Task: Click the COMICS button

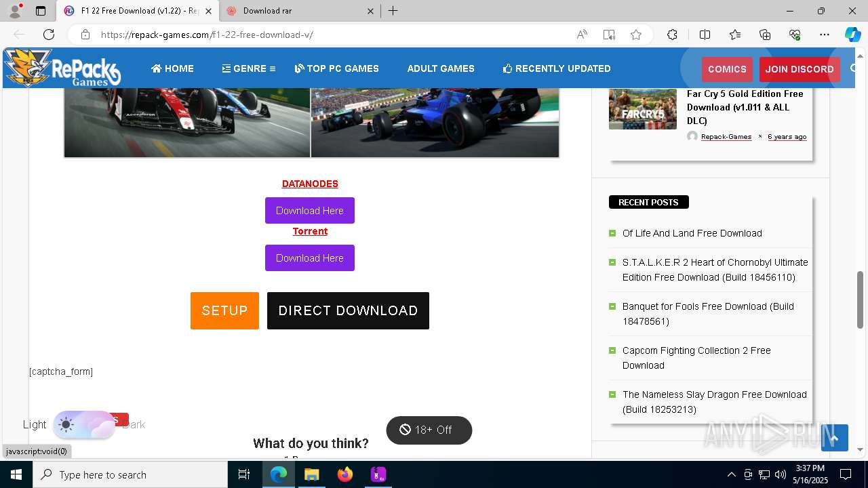Action: [x=727, y=69]
